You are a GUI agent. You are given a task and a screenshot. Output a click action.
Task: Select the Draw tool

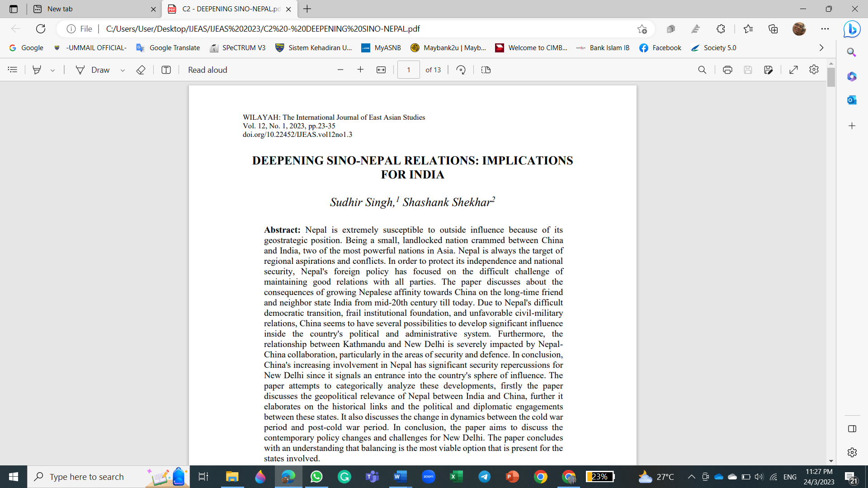click(x=93, y=70)
